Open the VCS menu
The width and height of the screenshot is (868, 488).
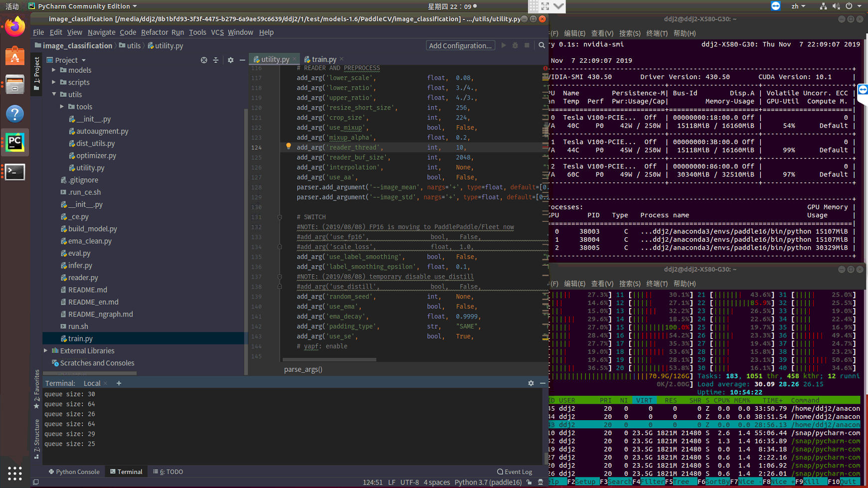tap(217, 32)
